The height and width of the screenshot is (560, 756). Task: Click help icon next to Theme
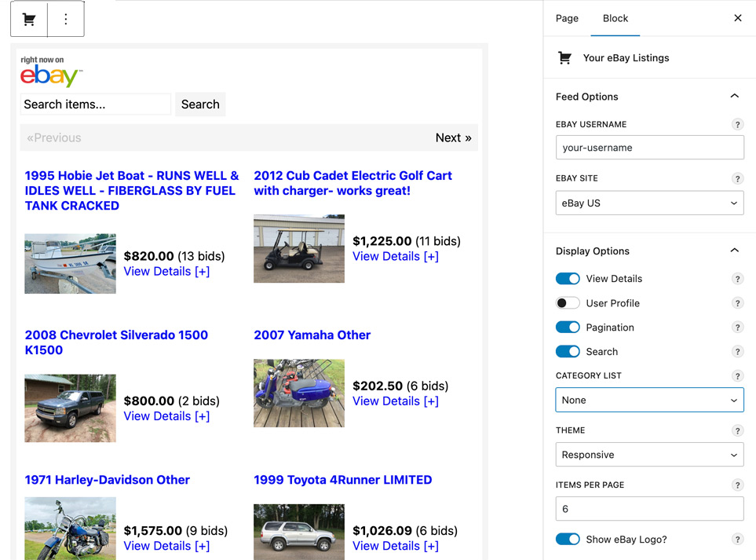click(737, 430)
